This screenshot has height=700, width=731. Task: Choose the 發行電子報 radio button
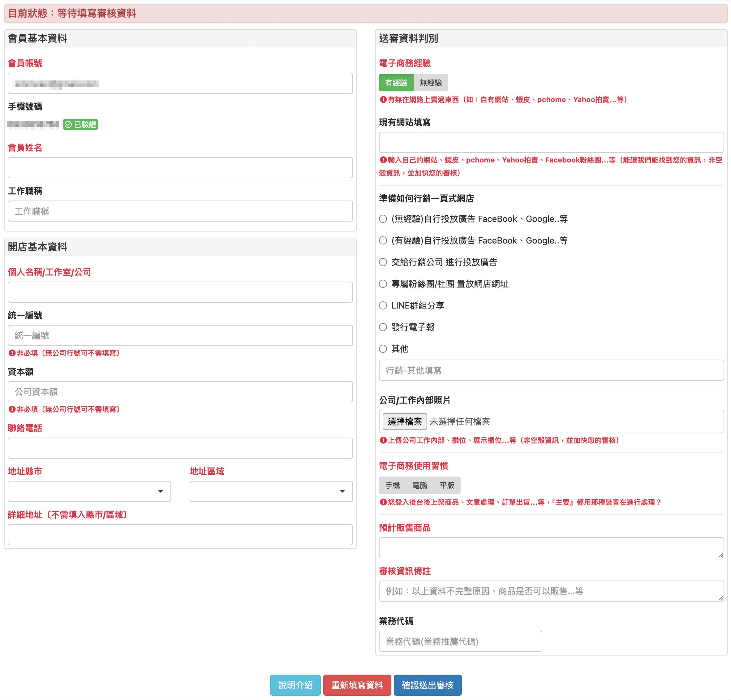point(383,327)
